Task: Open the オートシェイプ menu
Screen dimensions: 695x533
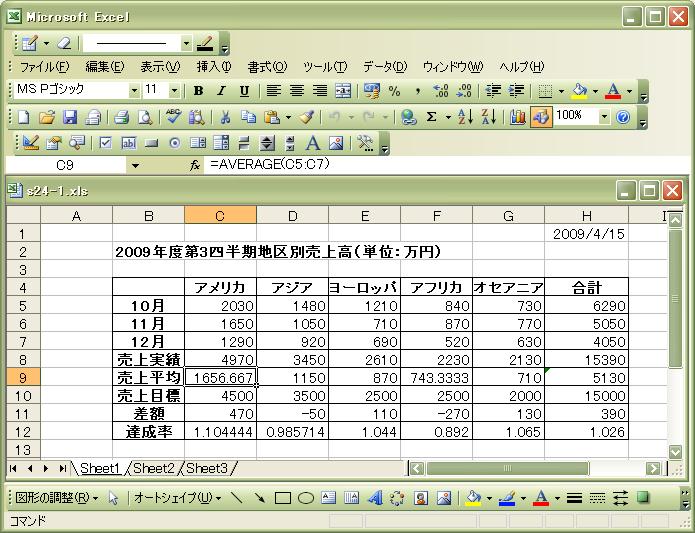Action: point(177,498)
